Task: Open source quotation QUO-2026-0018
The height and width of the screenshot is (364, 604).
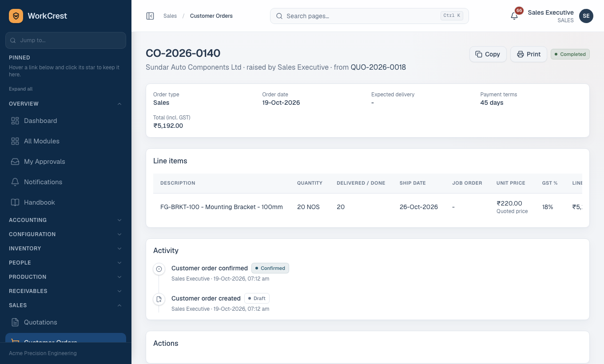Action: [378, 67]
